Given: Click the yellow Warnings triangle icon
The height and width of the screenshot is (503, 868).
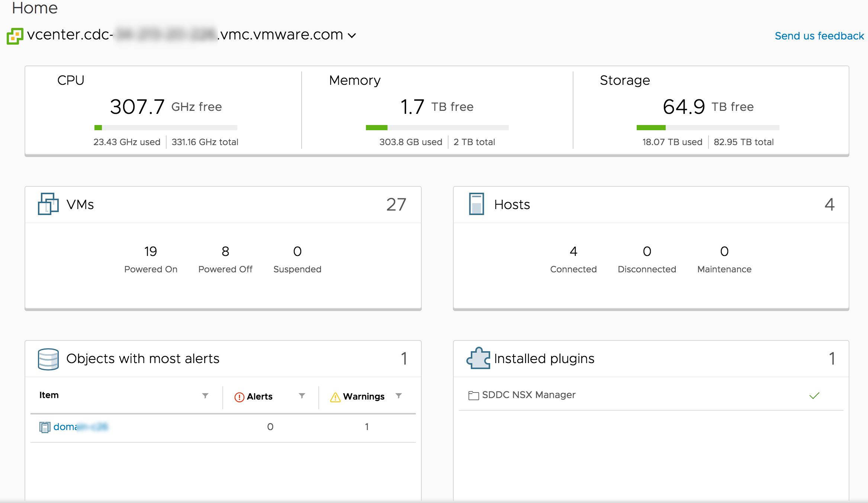Looking at the screenshot, I should point(335,397).
